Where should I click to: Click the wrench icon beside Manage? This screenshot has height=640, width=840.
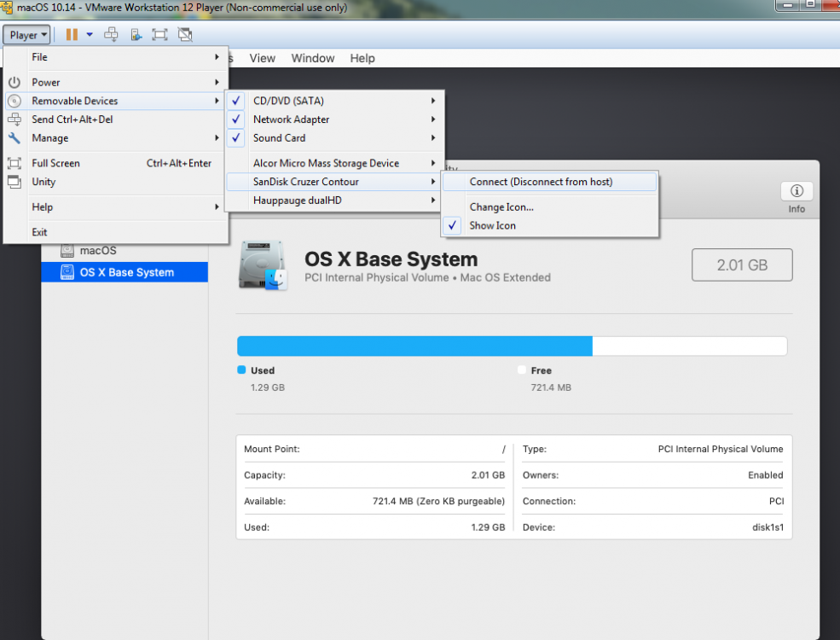(14, 138)
